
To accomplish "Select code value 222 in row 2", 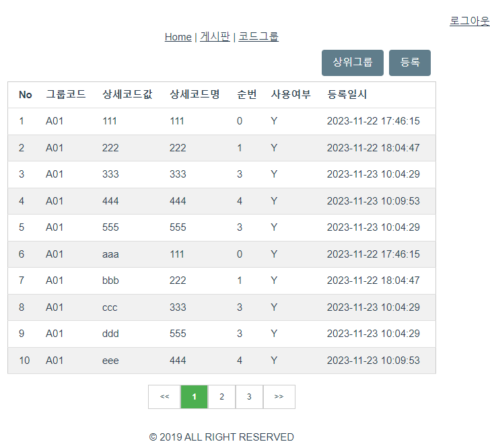I will (x=110, y=148).
